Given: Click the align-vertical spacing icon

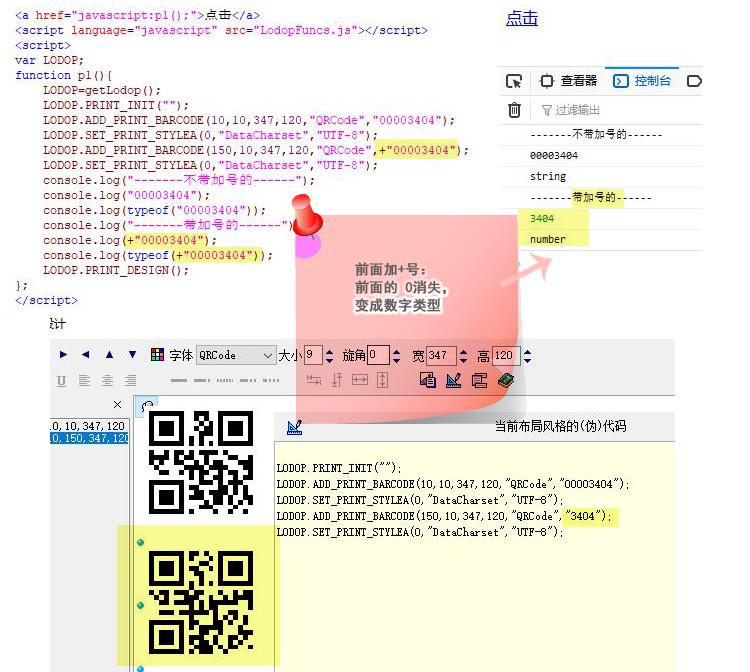Looking at the screenshot, I should tap(337, 380).
